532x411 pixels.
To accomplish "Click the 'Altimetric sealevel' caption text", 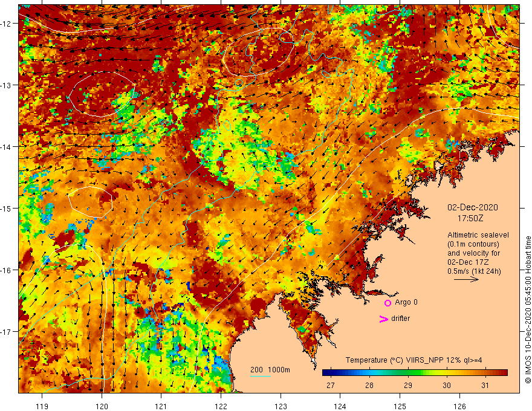I will (478, 235).
